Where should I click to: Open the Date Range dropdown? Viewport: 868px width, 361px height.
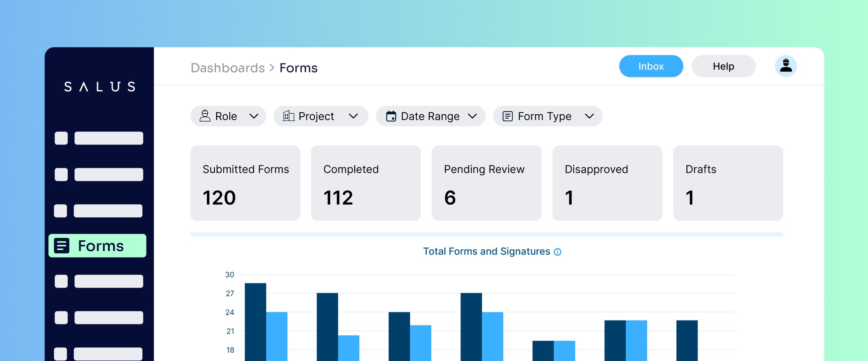pyautogui.click(x=474, y=116)
